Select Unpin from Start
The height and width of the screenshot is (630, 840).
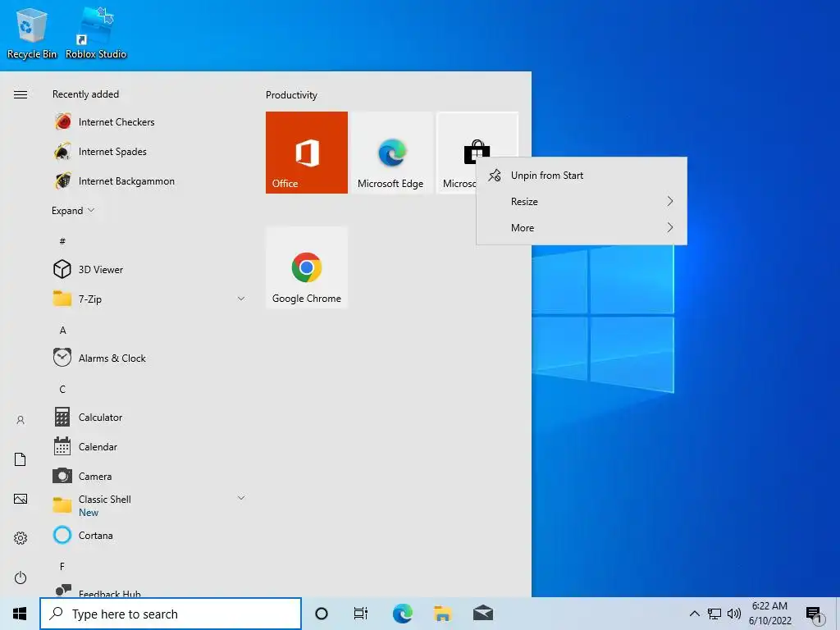coord(582,176)
